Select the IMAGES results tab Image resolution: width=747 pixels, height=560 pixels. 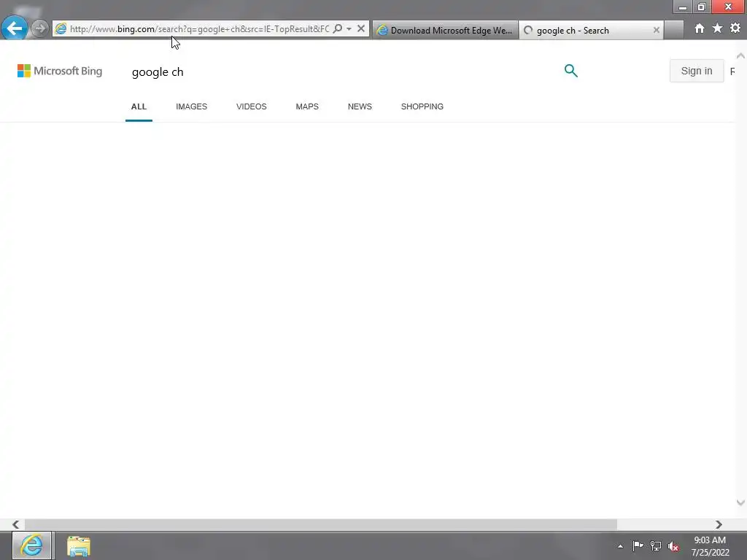(x=192, y=106)
